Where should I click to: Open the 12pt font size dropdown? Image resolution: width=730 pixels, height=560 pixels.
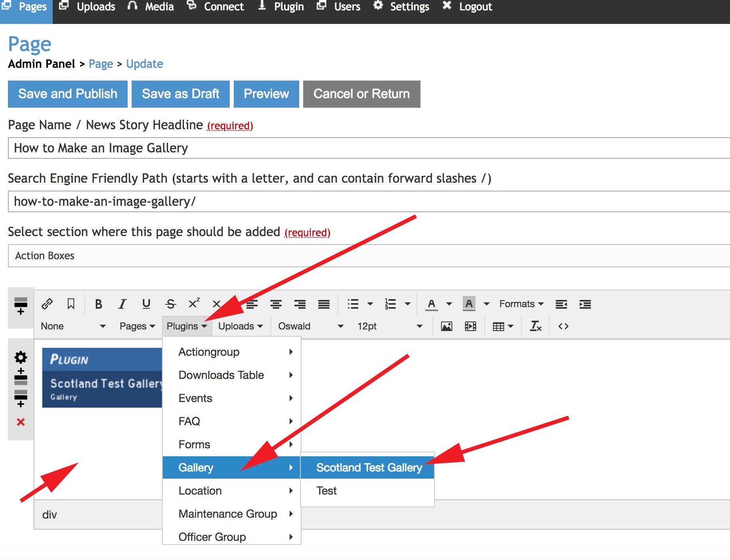tap(389, 326)
